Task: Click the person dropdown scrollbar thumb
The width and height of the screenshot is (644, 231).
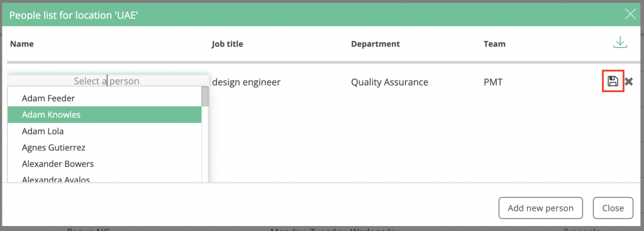Action: (205, 96)
